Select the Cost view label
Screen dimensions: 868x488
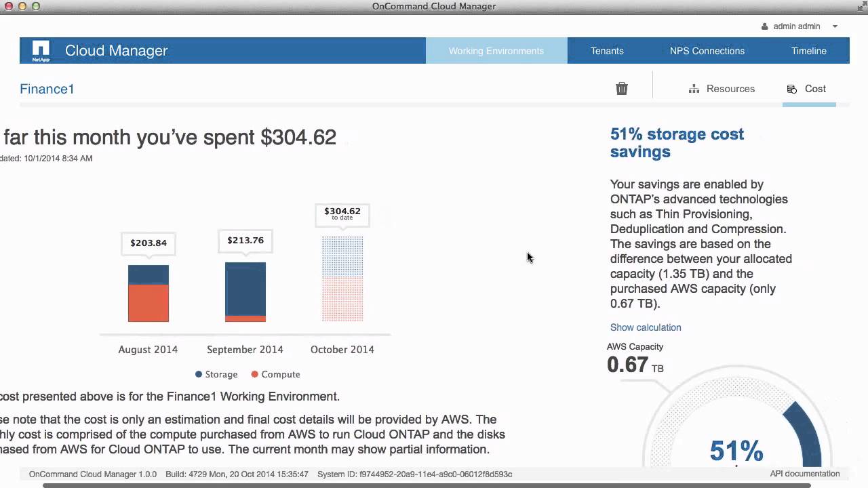coord(815,89)
